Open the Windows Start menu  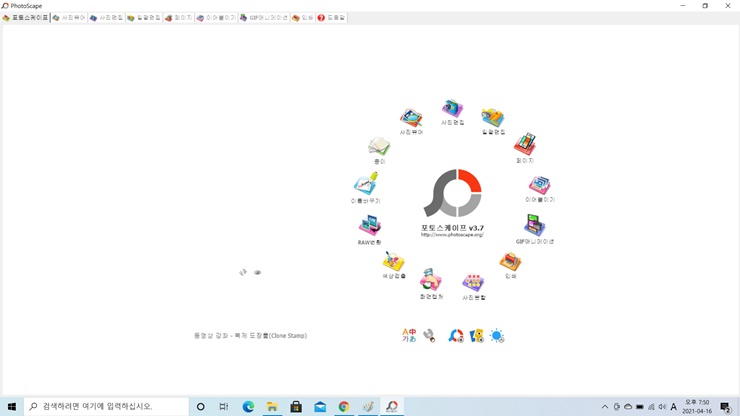(x=12, y=406)
